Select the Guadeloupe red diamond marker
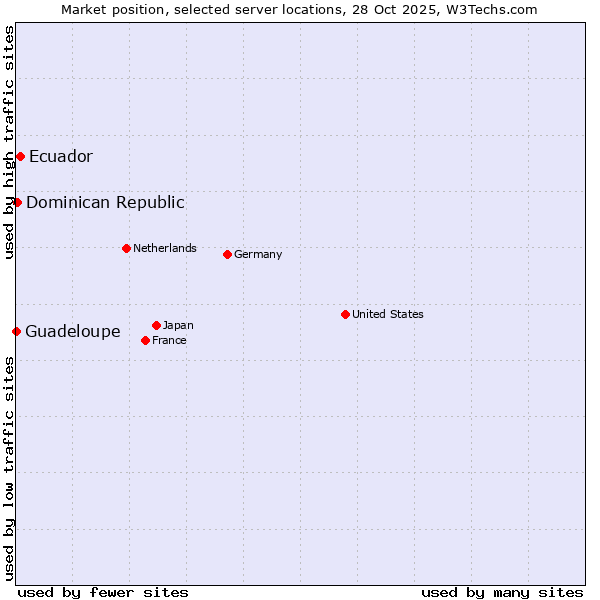Viewport: 600px width, 600px height. (16, 331)
